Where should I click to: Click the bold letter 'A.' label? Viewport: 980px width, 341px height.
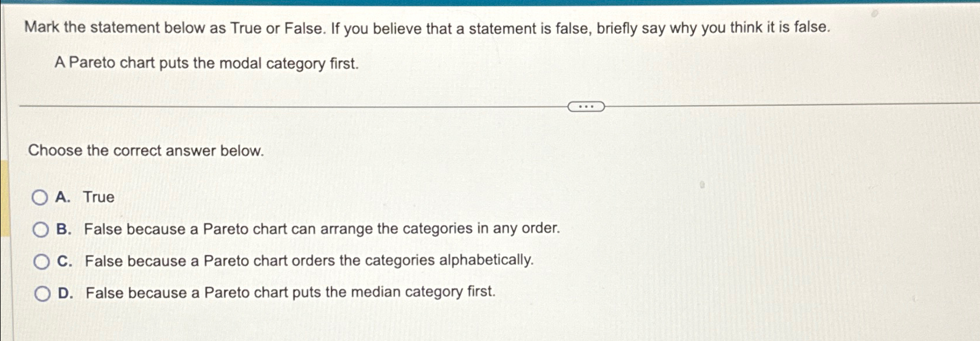click(x=64, y=198)
